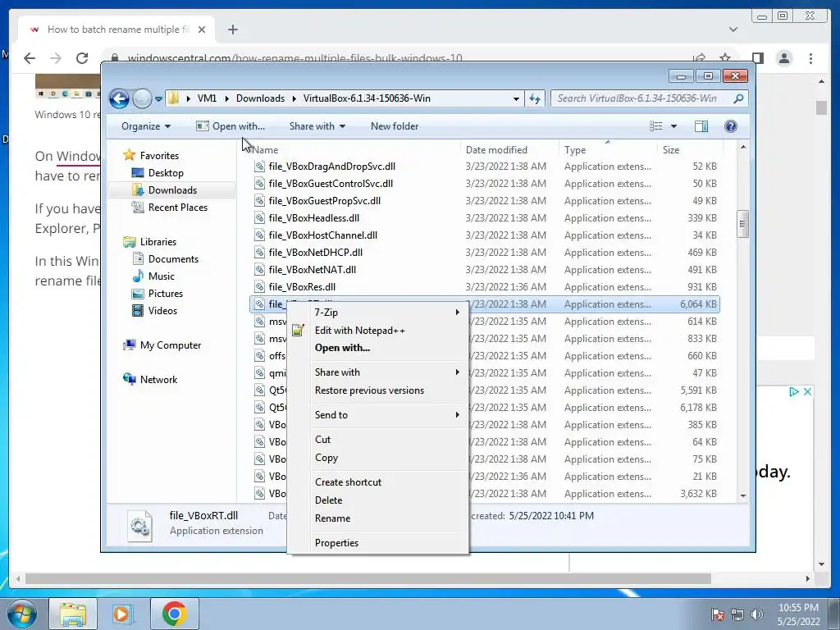Click the Explorer file list vertical scrollbar thumb

742,223
